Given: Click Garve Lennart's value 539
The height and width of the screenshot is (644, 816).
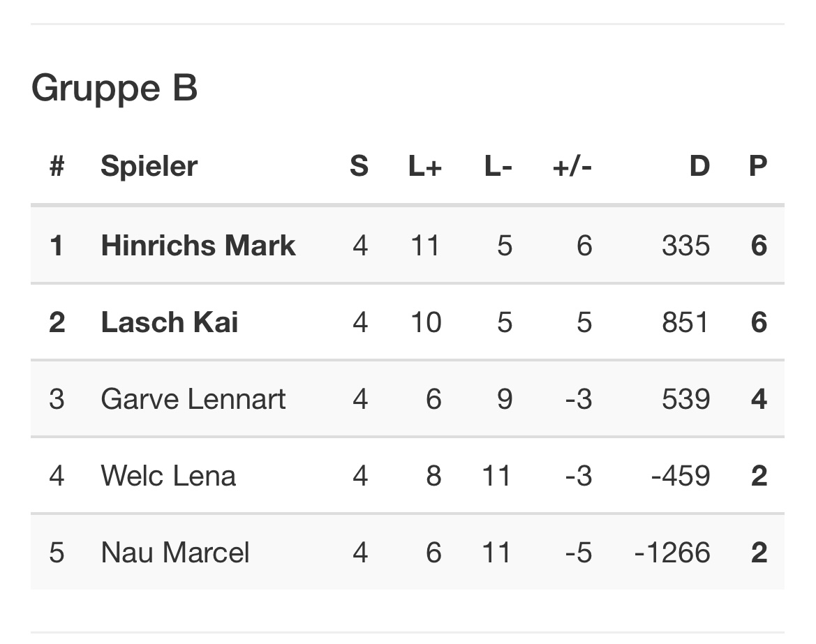Looking at the screenshot, I should [686, 399].
